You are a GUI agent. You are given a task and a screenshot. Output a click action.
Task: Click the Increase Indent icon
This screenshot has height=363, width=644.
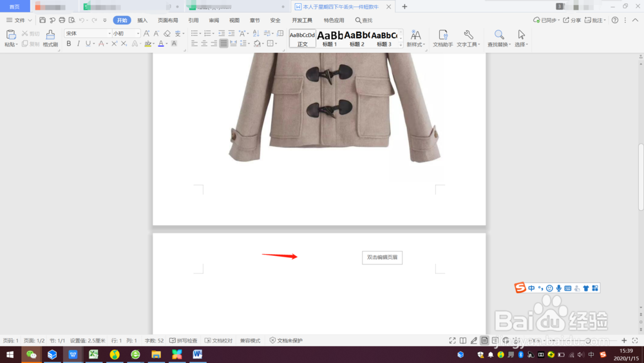click(231, 34)
